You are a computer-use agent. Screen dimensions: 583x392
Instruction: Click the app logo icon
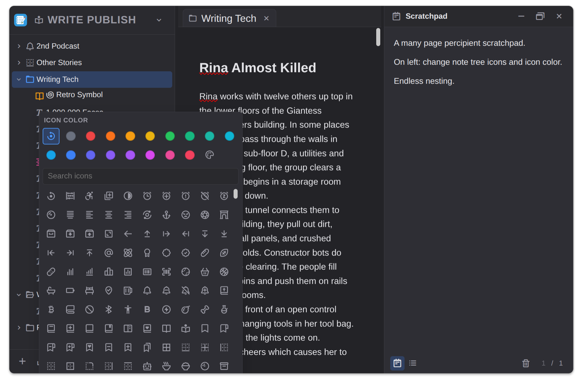coord(21,20)
